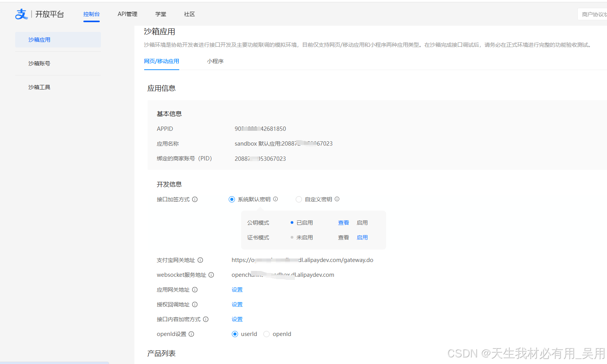The width and height of the screenshot is (607, 364).
Task: Click 已启用 status of 公钥模式
Action: (x=305, y=223)
